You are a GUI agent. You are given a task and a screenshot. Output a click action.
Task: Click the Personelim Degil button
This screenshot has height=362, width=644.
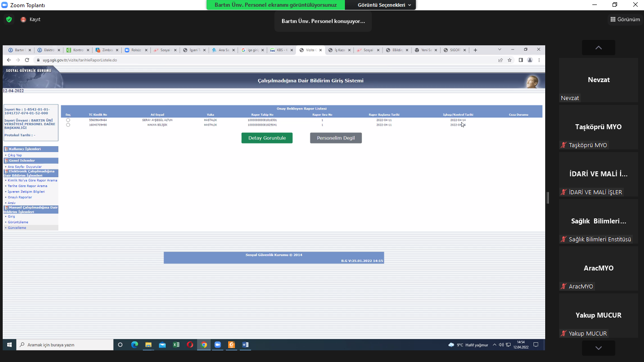(x=336, y=138)
